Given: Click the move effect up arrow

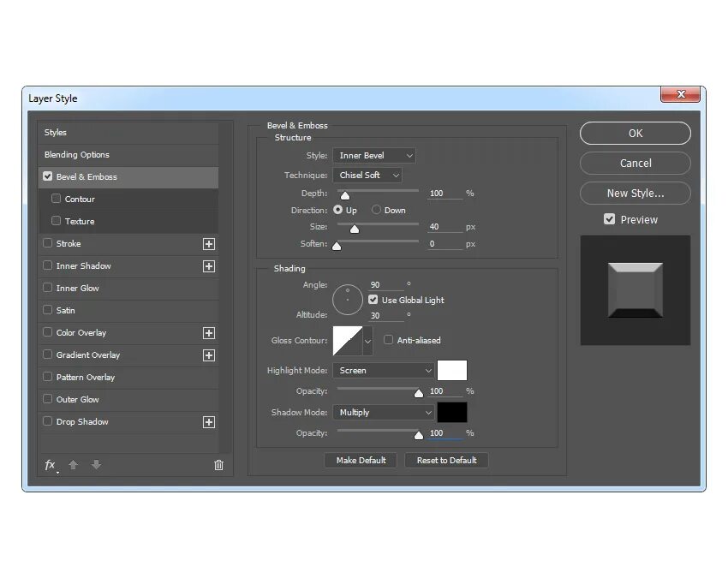Looking at the screenshot, I should click(74, 465).
